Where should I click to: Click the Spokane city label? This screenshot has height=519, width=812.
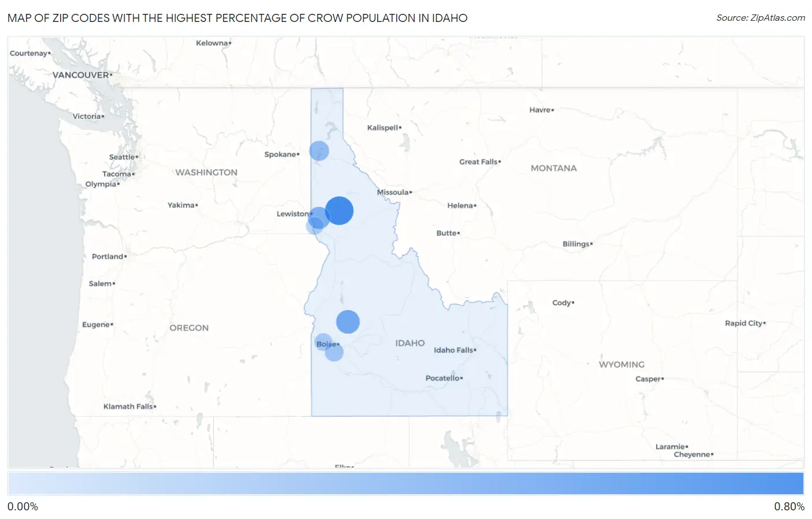pyautogui.click(x=280, y=154)
